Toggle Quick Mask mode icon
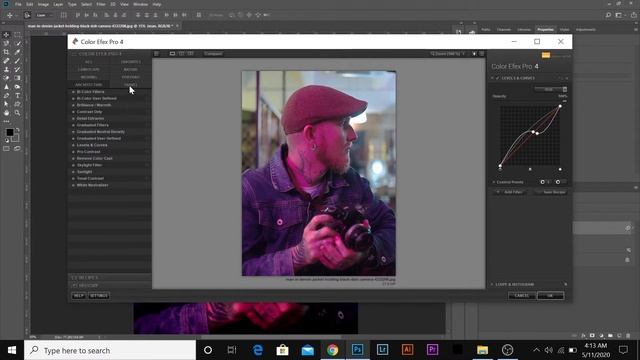This screenshot has width=640, height=360. 6,149
